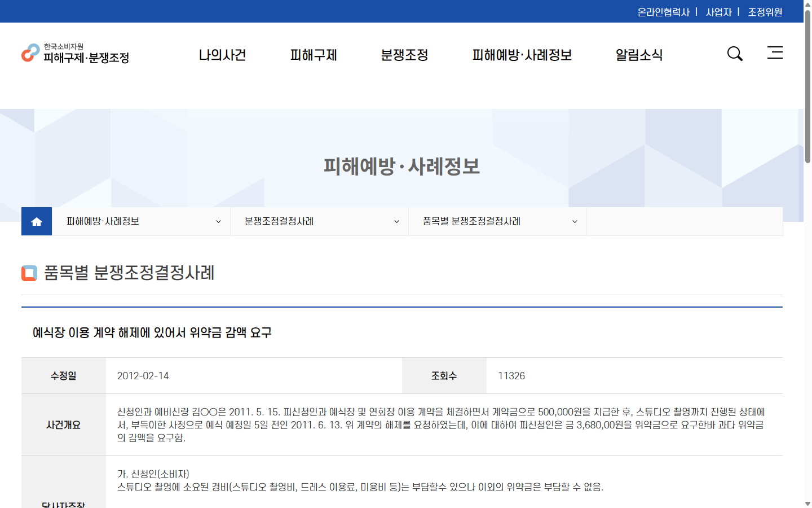Click the 품목별 분쟁조정결정사례 page heading

[129, 273]
